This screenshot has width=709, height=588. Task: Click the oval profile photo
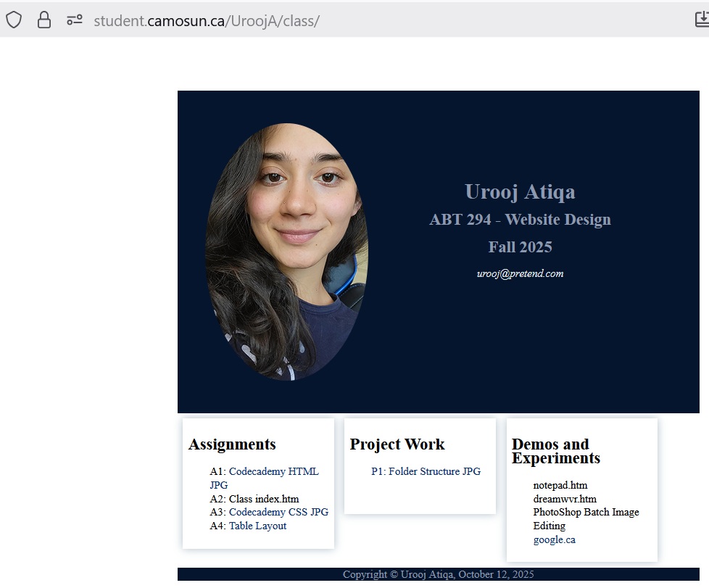coord(286,252)
